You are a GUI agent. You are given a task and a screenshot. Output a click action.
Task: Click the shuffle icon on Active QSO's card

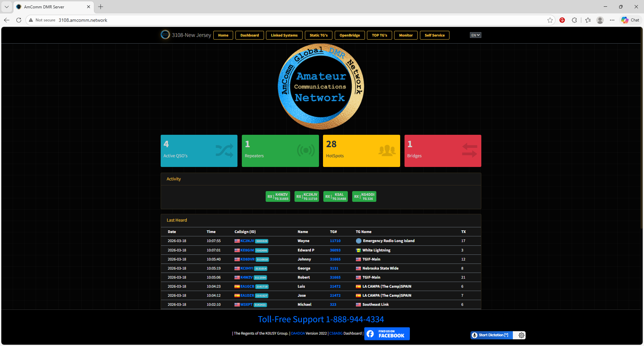(x=224, y=151)
